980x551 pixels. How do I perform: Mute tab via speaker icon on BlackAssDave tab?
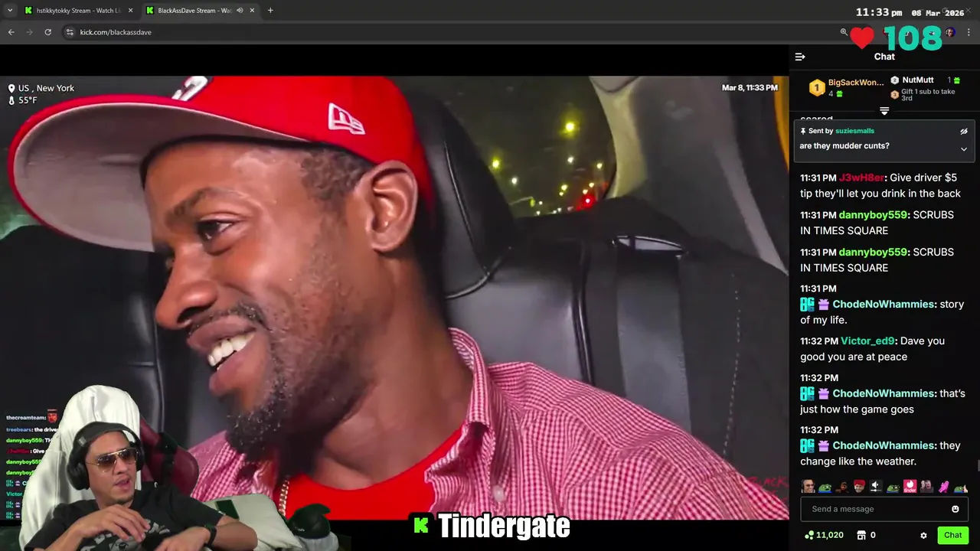point(240,11)
